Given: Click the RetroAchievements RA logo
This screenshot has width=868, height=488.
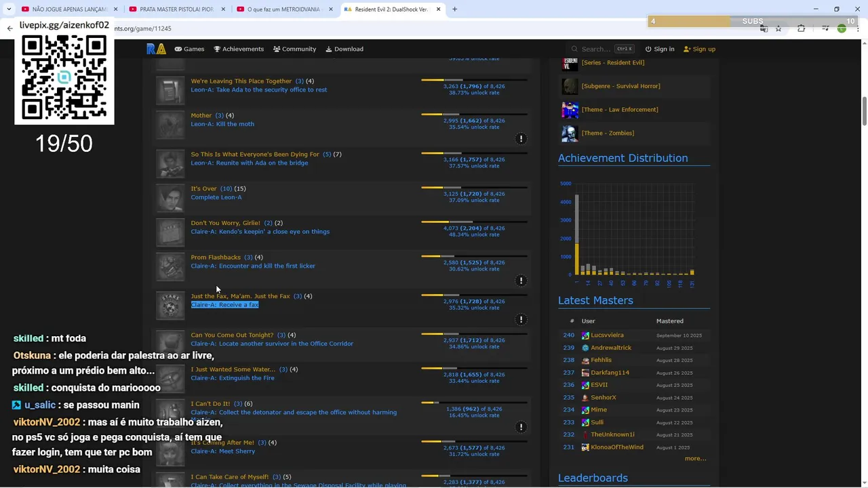Looking at the screenshot, I should (156, 49).
